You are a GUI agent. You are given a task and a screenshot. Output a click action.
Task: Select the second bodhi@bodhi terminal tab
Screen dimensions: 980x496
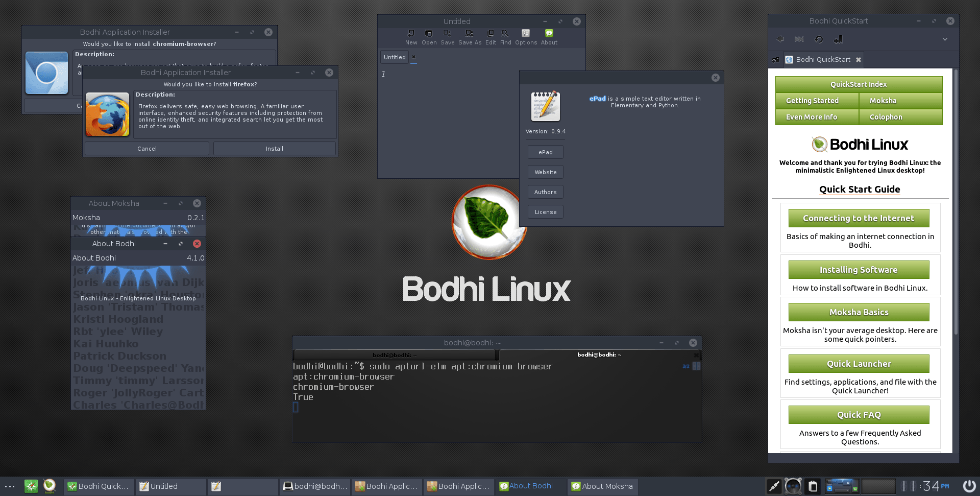(x=599, y=355)
